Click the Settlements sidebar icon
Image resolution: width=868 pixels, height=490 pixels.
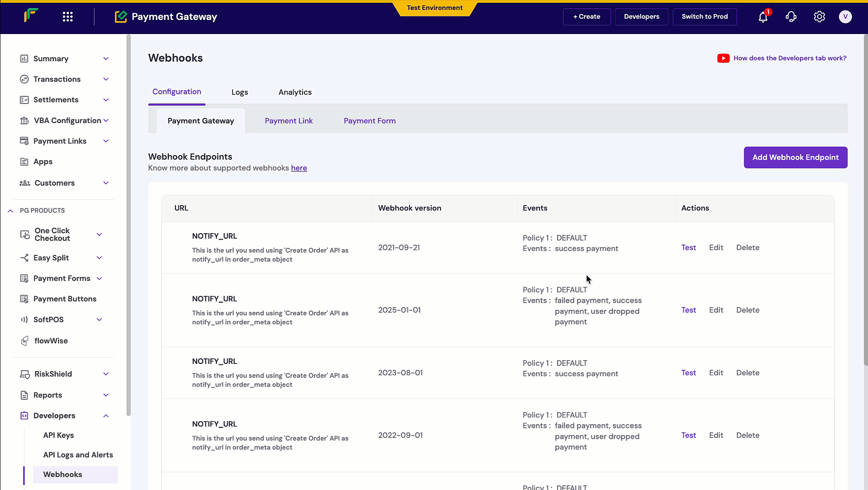pyautogui.click(x=24, y=100)
